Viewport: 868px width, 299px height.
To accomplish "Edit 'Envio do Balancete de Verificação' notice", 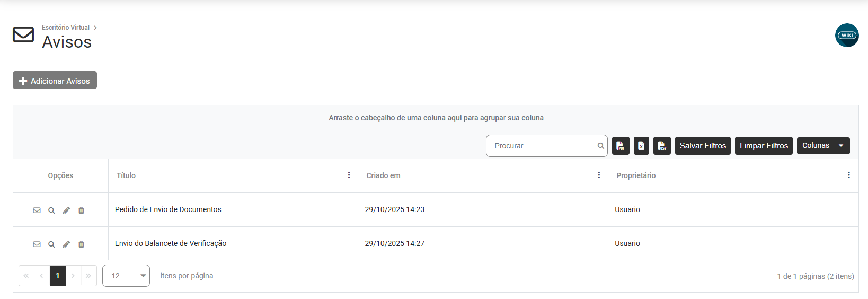I will tap(66, 244).
